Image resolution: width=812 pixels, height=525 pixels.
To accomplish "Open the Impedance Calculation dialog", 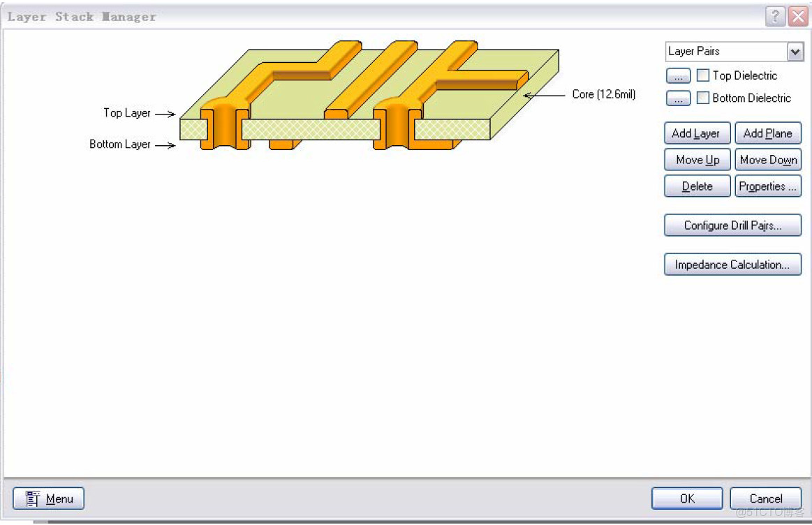I will (x=732, y=264).
